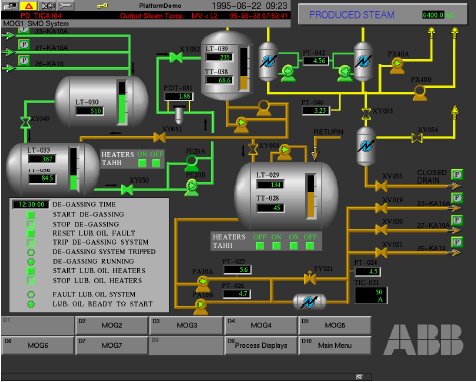
Task: Open the PX40A pump symbol
Action: 397,66
